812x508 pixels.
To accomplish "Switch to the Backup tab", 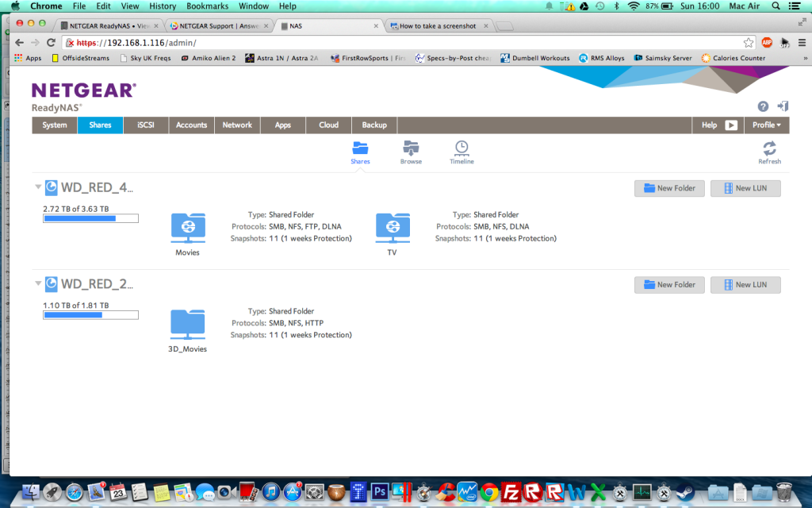I will [374, 125].
